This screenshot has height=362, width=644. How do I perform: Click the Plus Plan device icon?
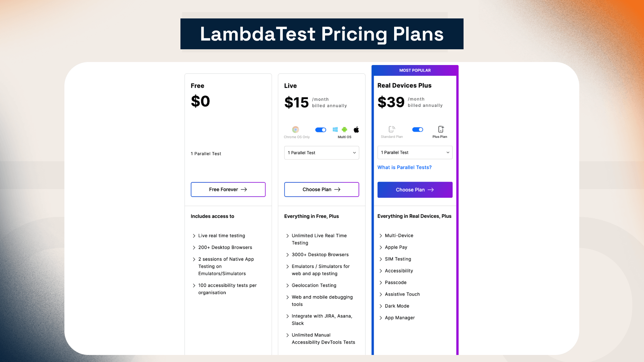440,129
